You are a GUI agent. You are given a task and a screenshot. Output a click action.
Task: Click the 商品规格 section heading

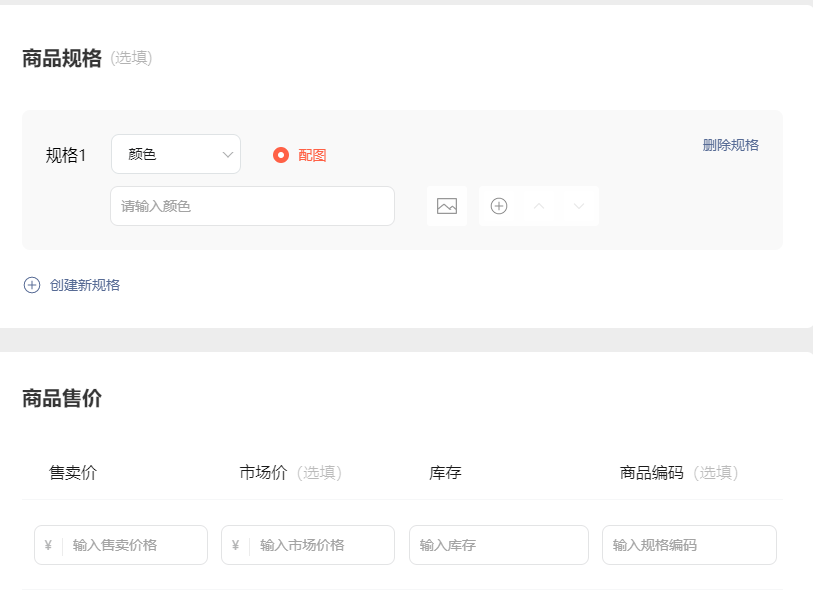(62, 58)
